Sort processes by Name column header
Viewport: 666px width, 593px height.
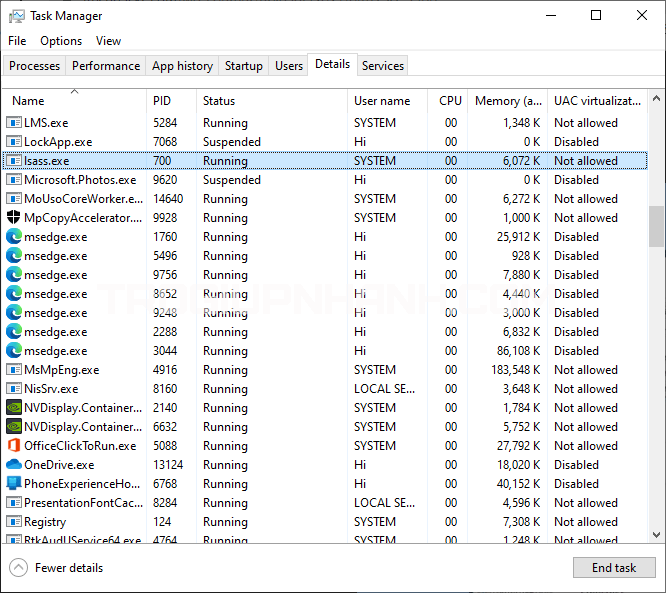(28, 101)
